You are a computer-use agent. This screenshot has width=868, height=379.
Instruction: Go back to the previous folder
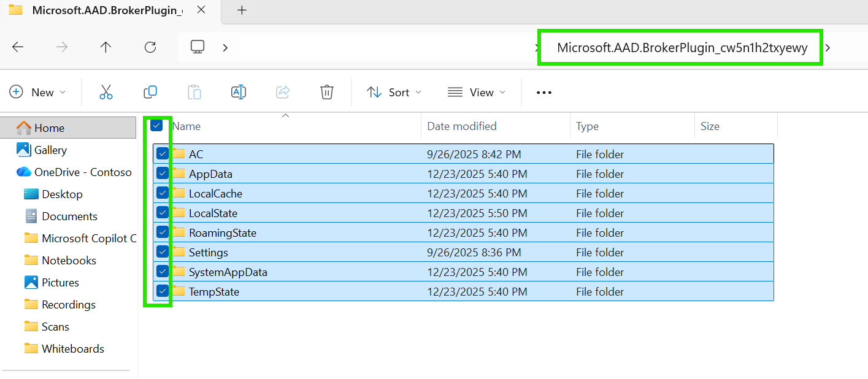(18, 47)
